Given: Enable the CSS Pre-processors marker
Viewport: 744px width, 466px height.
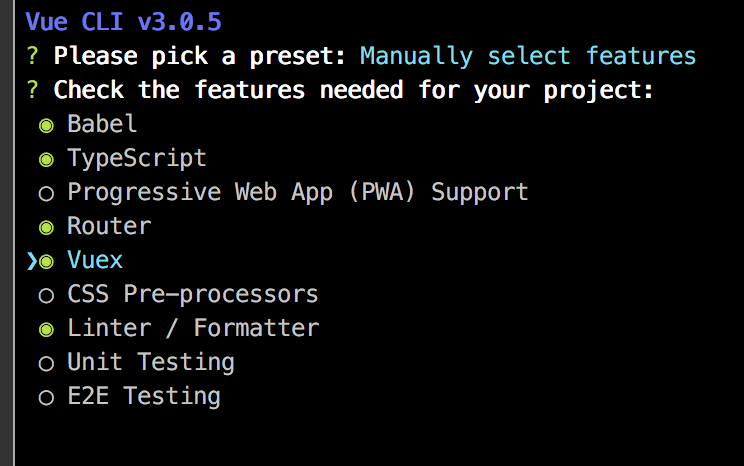Looking at the screenshot, I should coord(45,295).
